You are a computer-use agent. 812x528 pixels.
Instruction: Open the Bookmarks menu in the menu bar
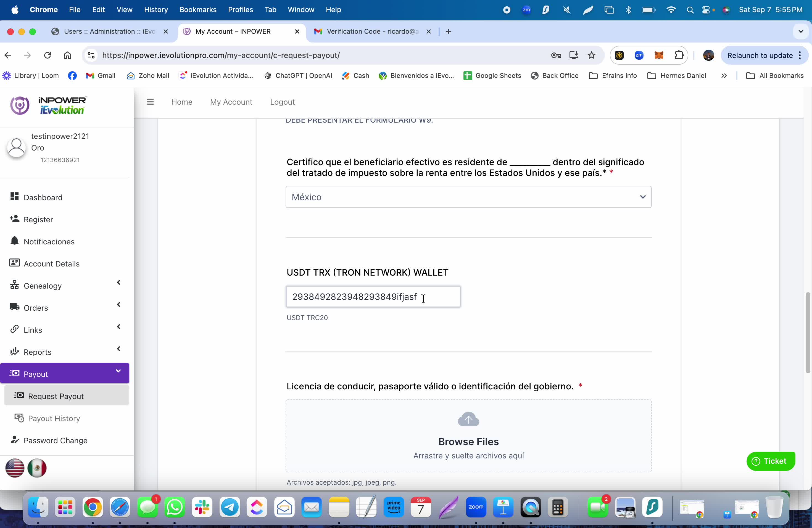(198, 10)
